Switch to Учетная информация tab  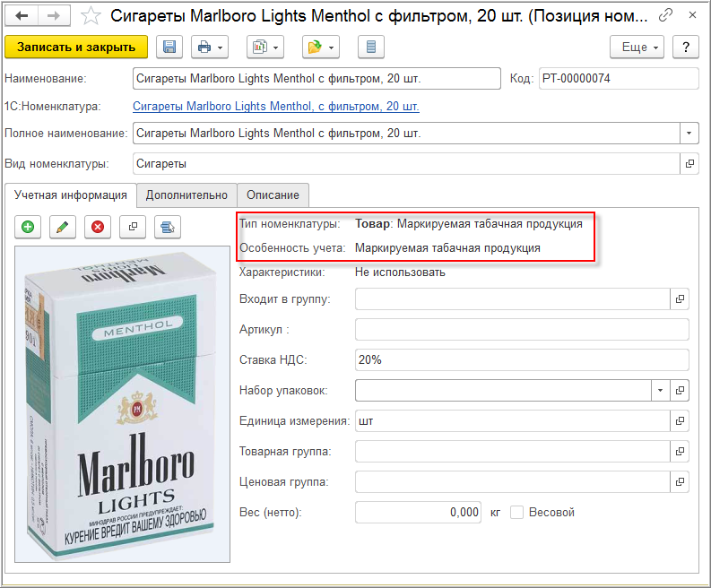(70, 195)
